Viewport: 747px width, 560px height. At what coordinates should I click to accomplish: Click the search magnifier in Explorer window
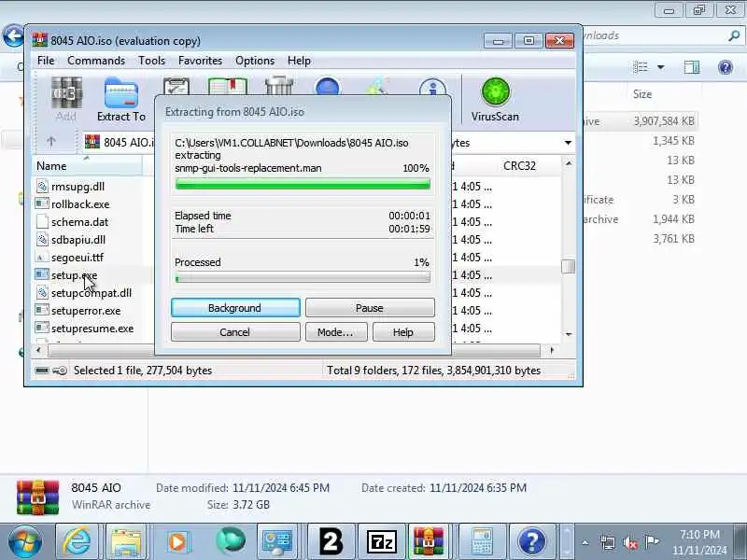pyautogui.click(x=734, y=35)
